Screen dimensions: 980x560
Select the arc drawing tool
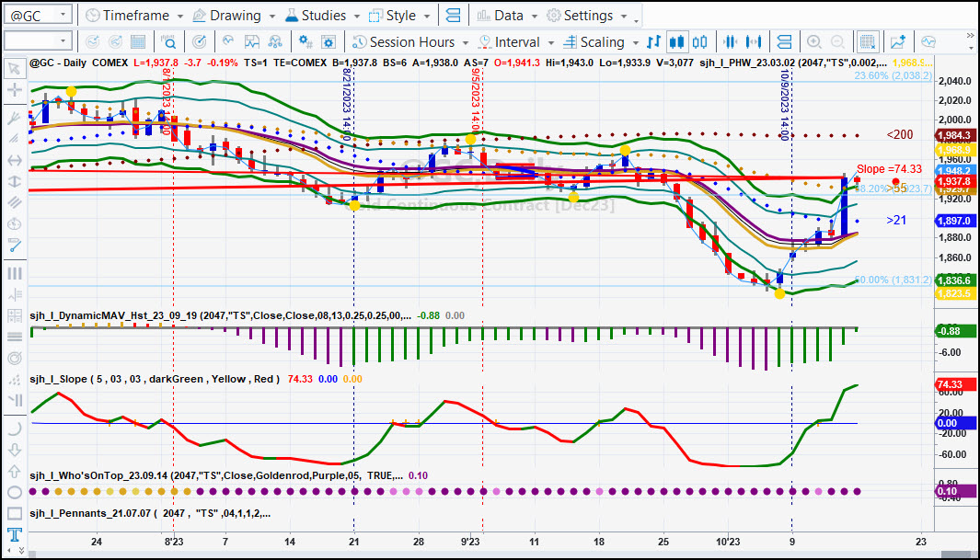tap(15, 429)
